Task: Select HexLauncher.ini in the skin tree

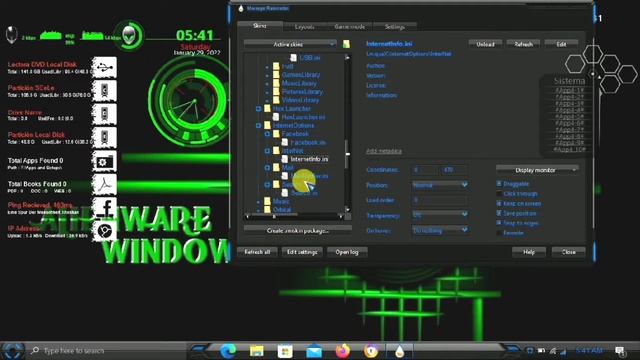Action: click(x=304, y=117)
